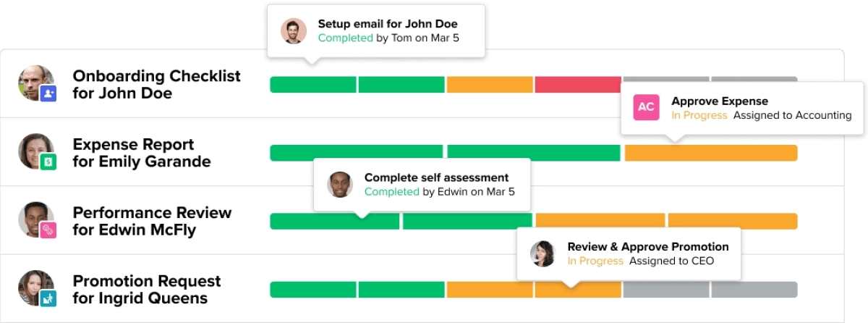Screen dimensions: 868x323
Task: Click the red segment in the Onboarding Checklist progress bar
Action: [x=578, y=85]
